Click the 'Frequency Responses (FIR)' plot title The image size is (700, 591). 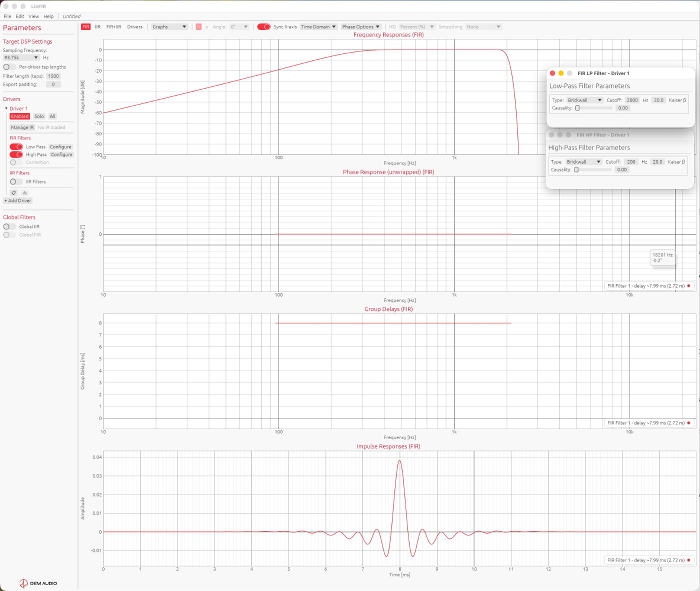pos(388,34)
